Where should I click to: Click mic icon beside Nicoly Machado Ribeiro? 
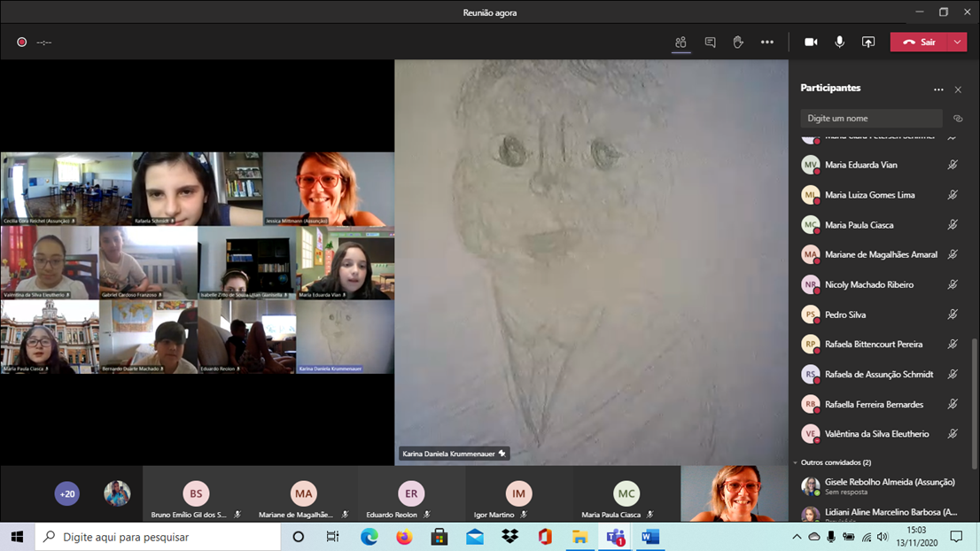(x=952, y=284)
